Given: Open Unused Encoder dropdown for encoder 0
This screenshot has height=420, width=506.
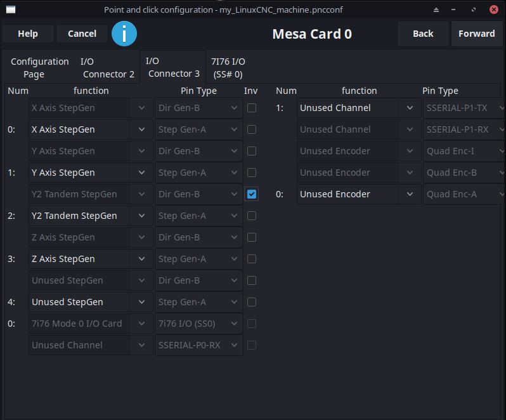Looking at the screenshot, I should coord(359,194).
